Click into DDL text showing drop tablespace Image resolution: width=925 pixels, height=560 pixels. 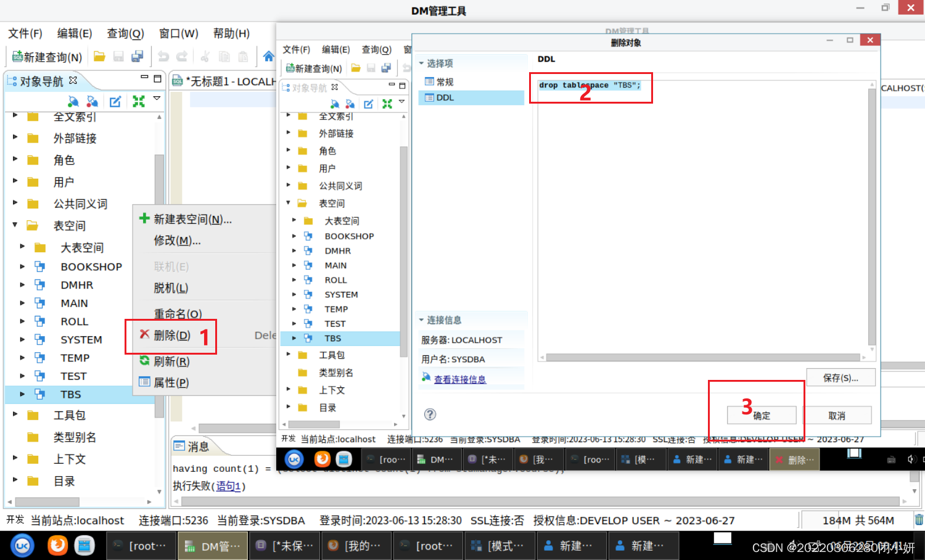(590, 85)
